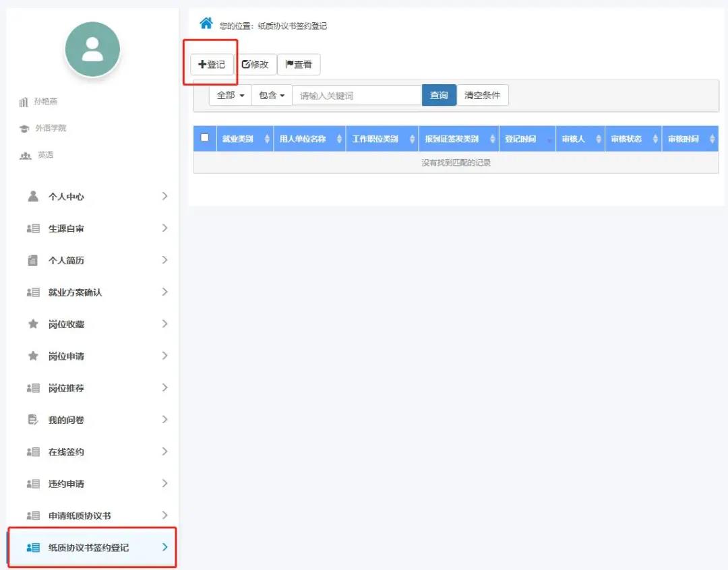Expand the 违约申请 menu chevron
This screenshot has width=728, height=570.
[x=164, y=484]
